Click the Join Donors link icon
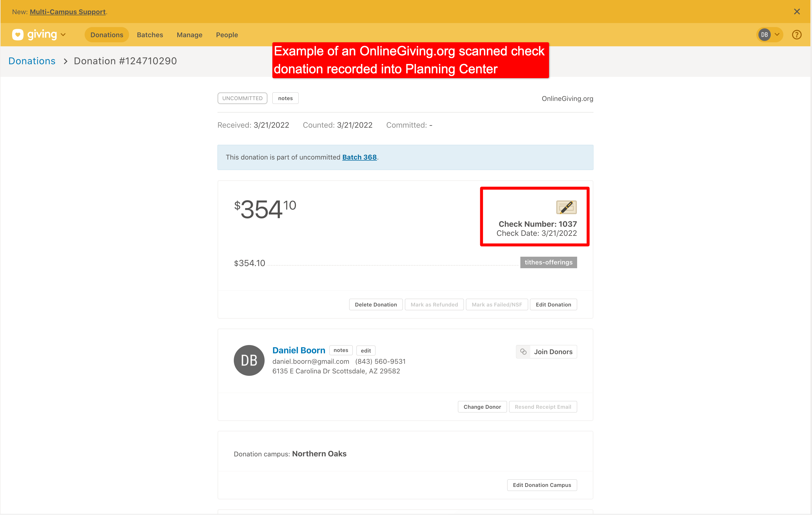This screenshot has width=812, height=515. [523, 351]
